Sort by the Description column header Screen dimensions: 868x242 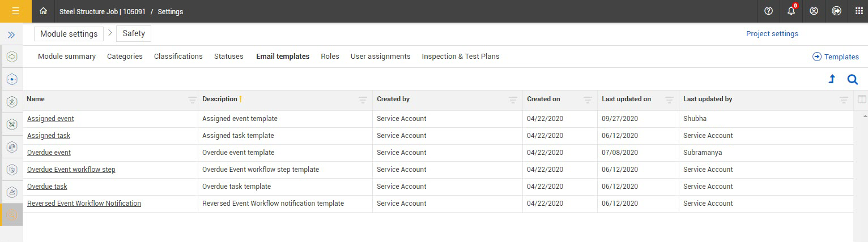click(x=220, y=99)
